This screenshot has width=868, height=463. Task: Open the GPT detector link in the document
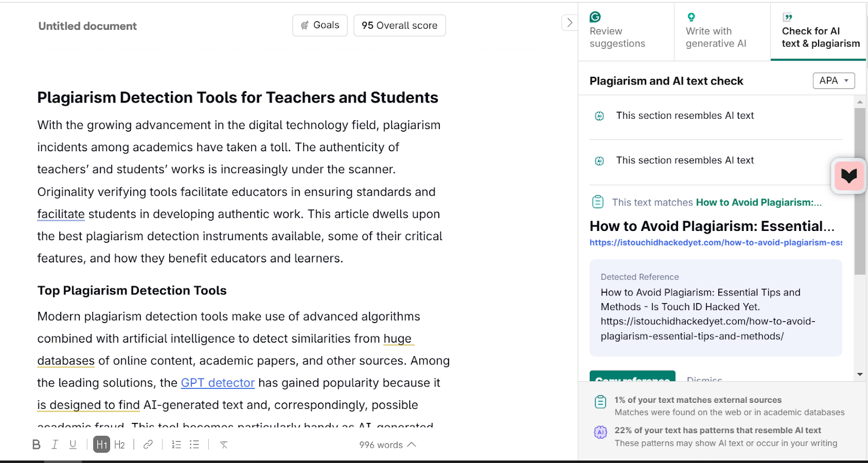coord(218,383)
